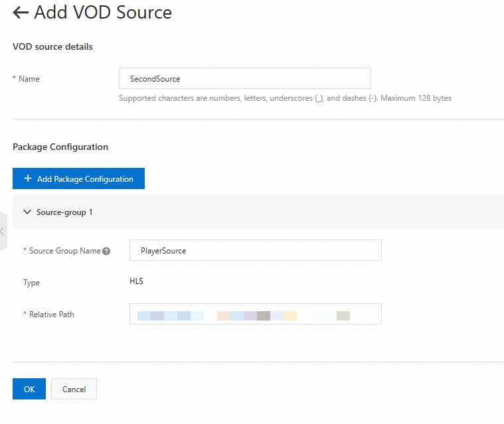Click into the Relative Path input box

point(255,314)
